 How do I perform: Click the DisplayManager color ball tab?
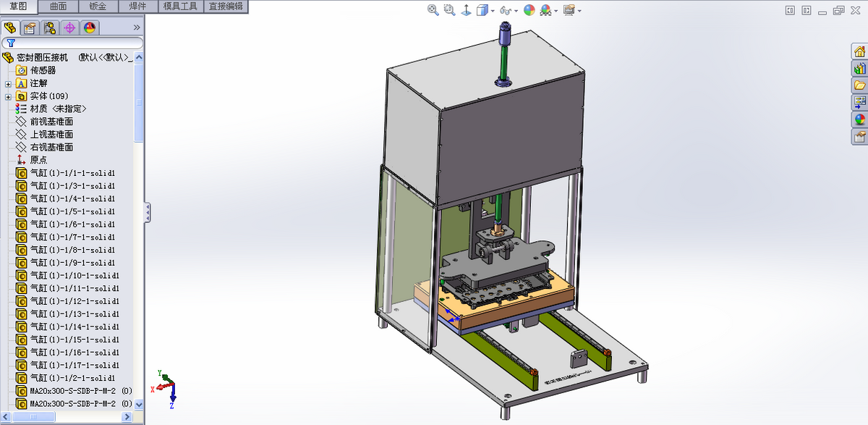click(90, 28)
